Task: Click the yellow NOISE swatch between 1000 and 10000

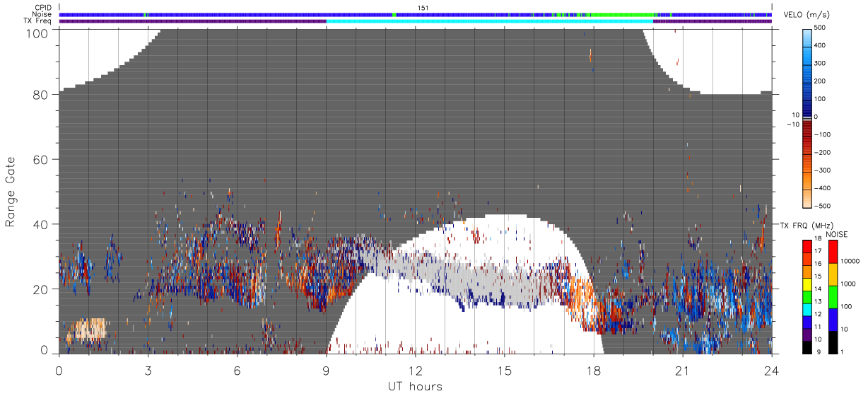Action: click(x=833, y=274)
